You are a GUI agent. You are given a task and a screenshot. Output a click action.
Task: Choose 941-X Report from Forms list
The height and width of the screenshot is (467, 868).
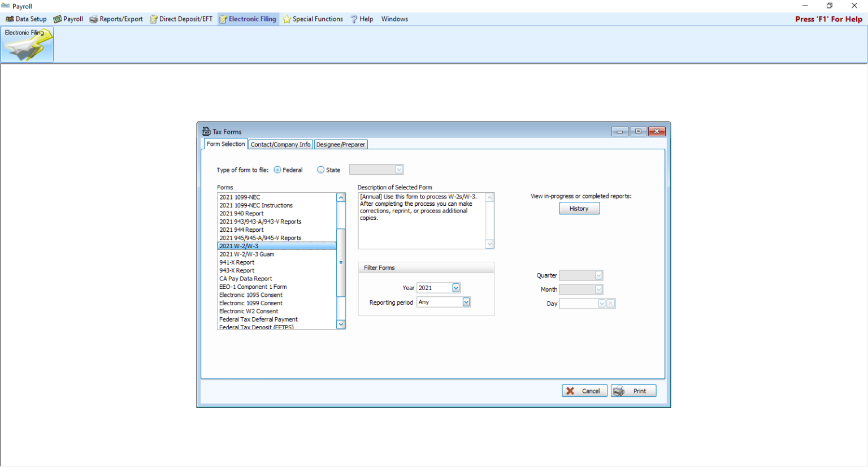[237, 263]
